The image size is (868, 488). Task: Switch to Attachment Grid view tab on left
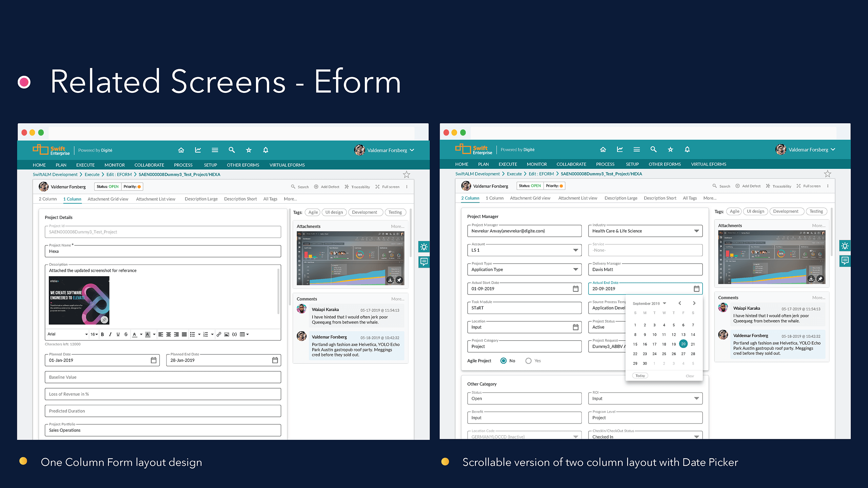click(108, 199)
